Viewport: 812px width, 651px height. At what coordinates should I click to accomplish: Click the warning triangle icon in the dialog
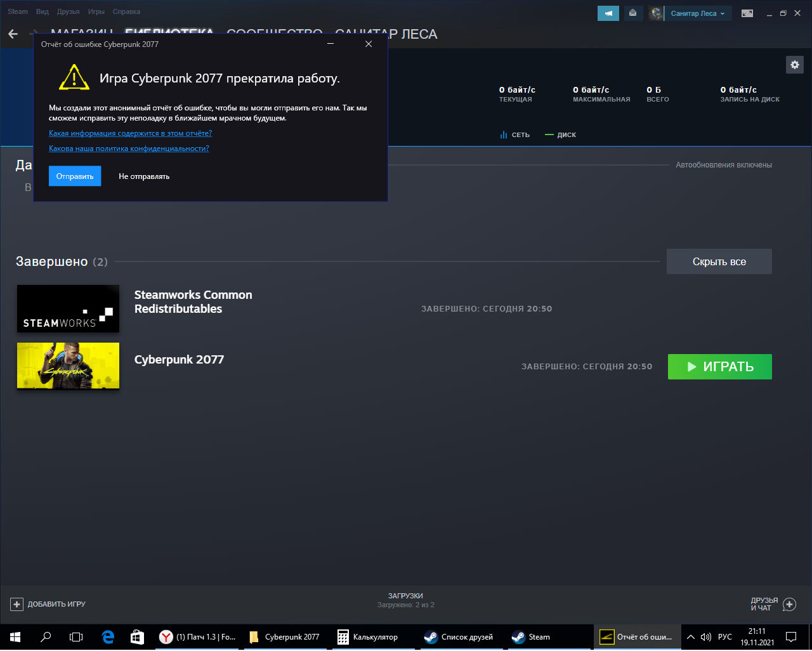click(x=74, y=77)
